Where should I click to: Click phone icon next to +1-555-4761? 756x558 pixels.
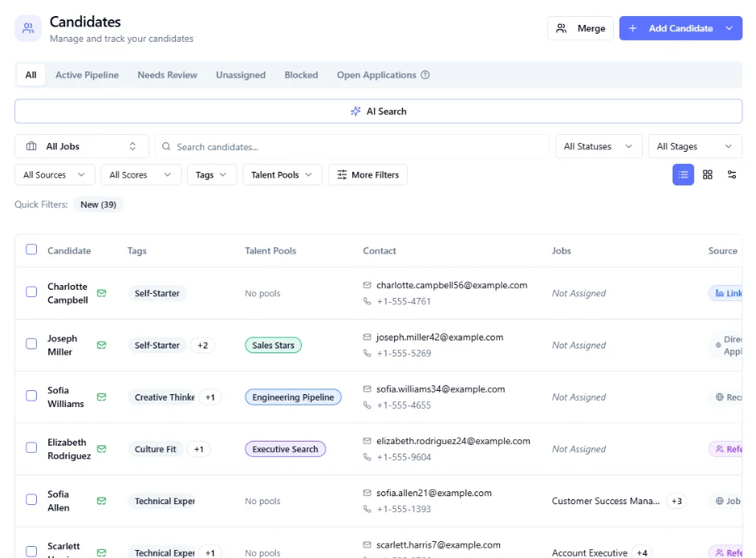coord(367,301)
